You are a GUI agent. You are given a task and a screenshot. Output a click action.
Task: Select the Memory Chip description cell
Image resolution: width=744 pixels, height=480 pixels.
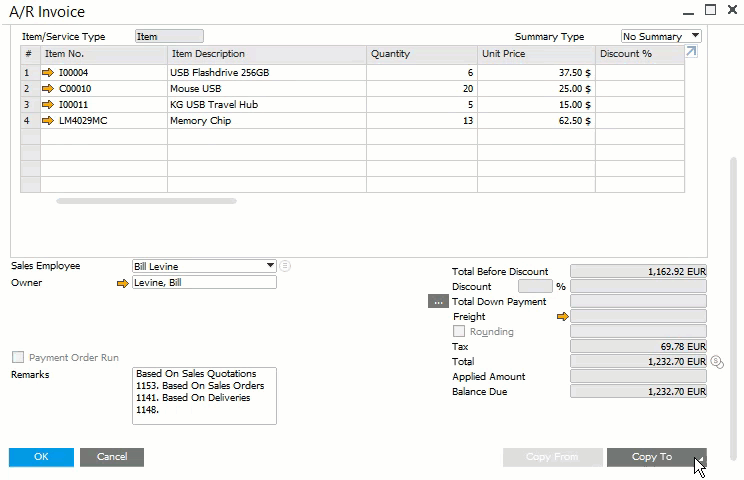point(267,121)
